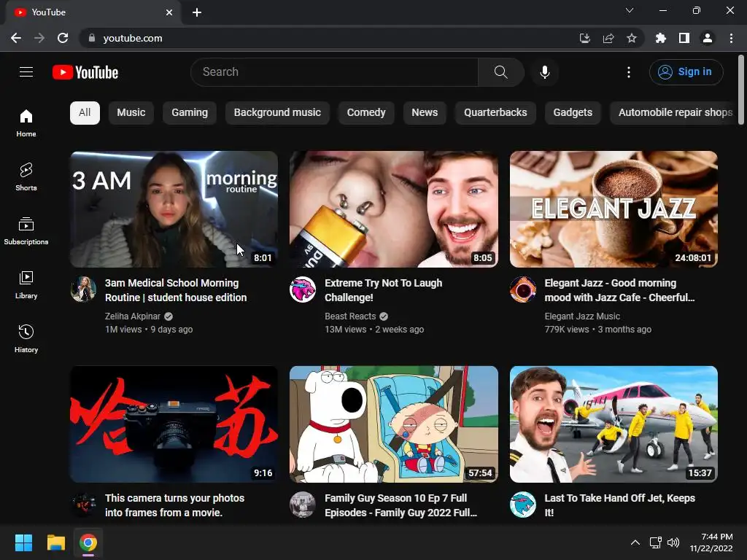The image size is (747, 560).
Task: Share this page icon
Action: 608,38
